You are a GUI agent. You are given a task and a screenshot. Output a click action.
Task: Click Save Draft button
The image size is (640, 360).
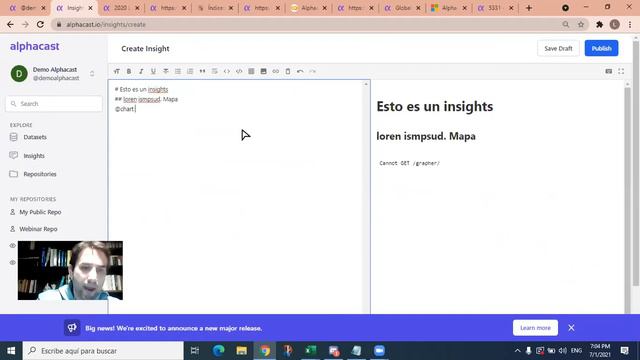pos(558,48)
